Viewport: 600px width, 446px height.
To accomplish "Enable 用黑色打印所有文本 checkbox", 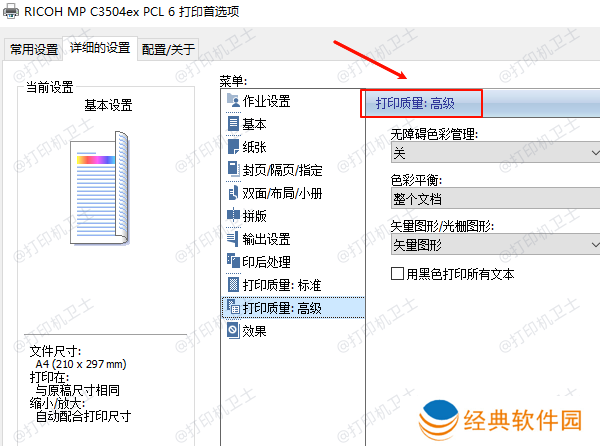I will pos(397,274).
